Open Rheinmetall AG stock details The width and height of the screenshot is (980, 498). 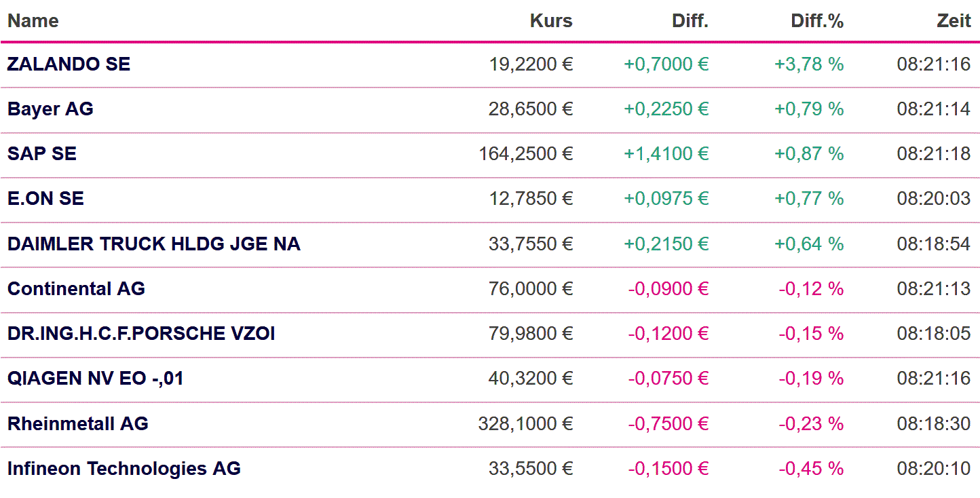[x=78, y=424]
